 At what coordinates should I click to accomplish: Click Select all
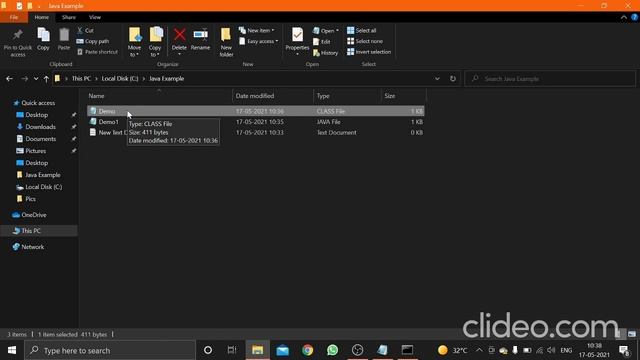(362, 31)
